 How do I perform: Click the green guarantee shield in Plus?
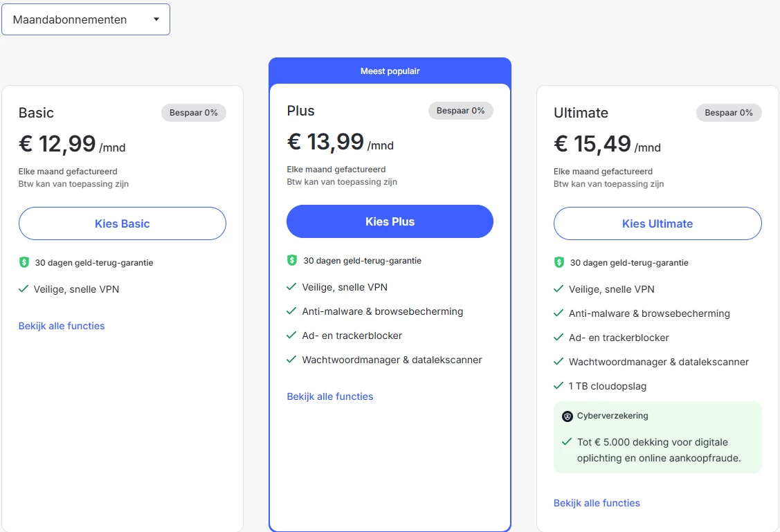292,261
